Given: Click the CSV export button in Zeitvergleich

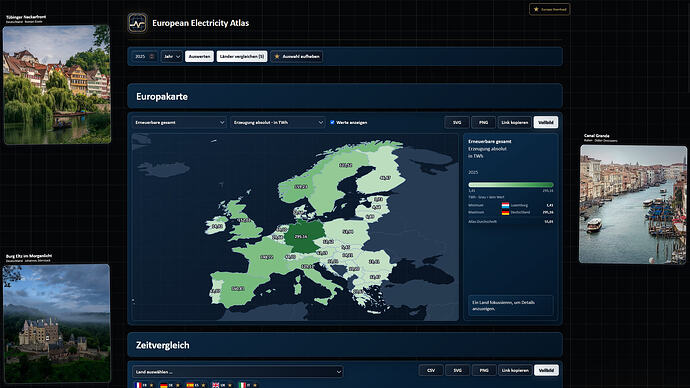Looking at the screenshot, I should [x=431, y=370].
